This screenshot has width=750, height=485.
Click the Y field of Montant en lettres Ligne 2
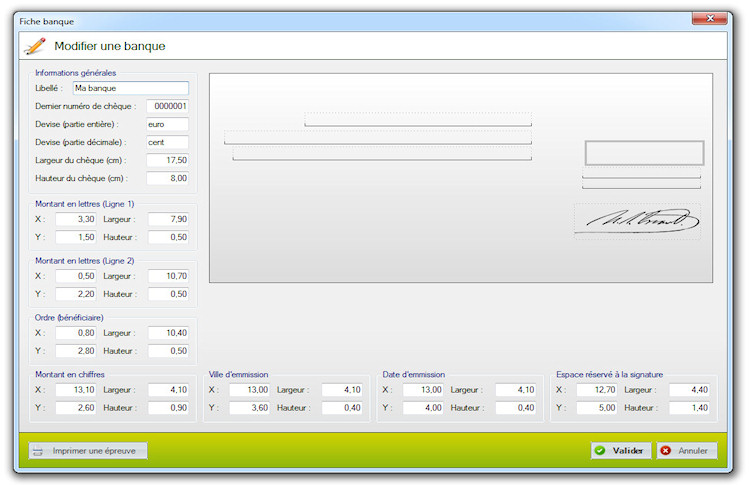coord(76,294)
